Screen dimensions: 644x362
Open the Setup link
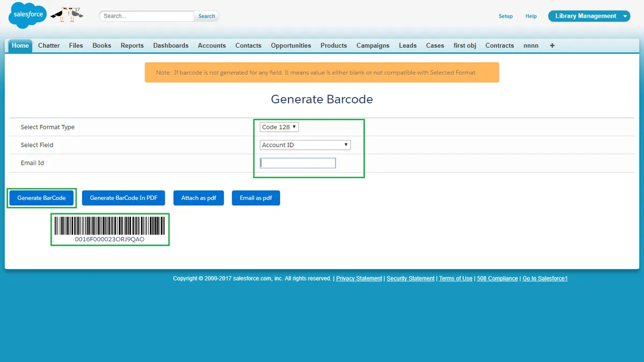[x=506, y=16]
